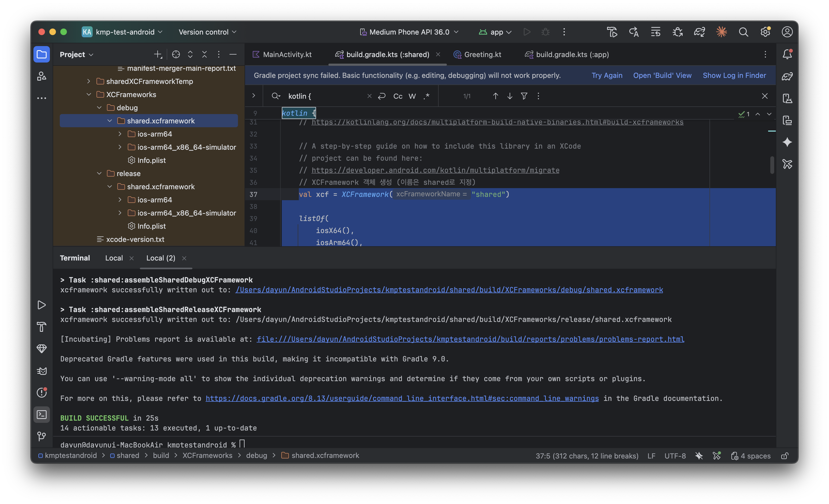The width and height of the screenshot is (829, 504).
Task: Click Sync Project with Gradle Files icon
Action: (700, 32)
